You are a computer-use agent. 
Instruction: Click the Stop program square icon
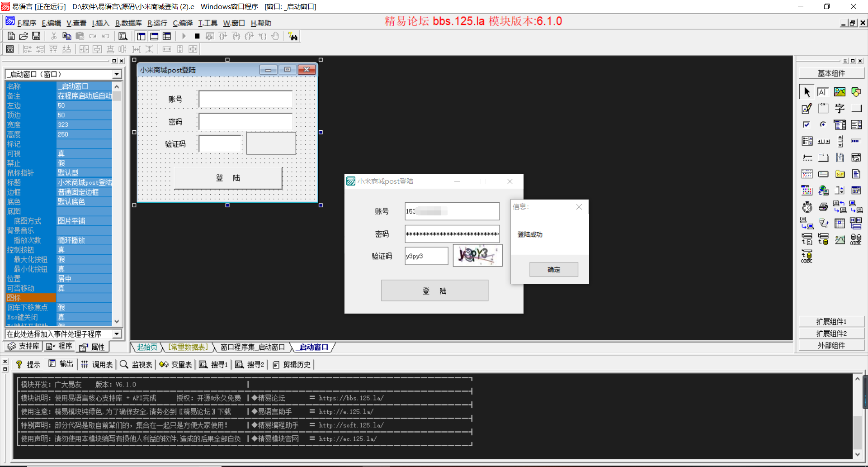pos(197,36)
